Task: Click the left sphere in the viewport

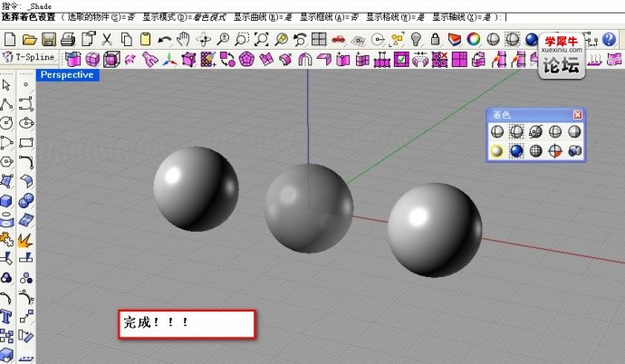Action: point(197,188)
